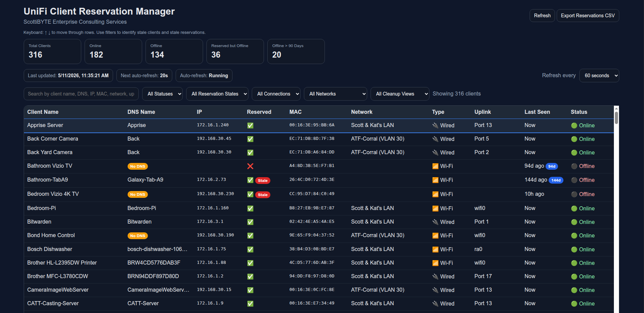Open the All Statuses filter
This screenshot has width=644, height=313.
coord(162,94)
